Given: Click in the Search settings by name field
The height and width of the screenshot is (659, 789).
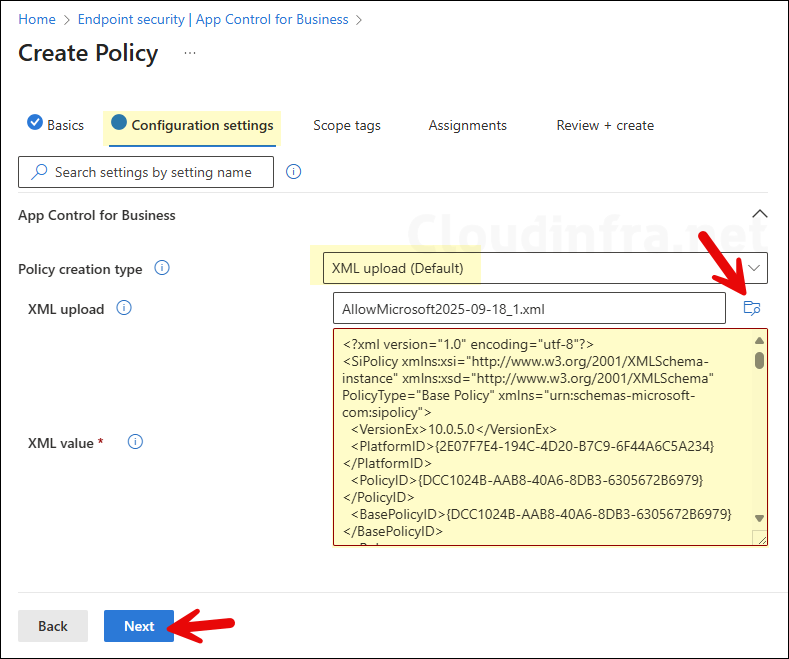Looking at the screenshot, I should [146, 172].
